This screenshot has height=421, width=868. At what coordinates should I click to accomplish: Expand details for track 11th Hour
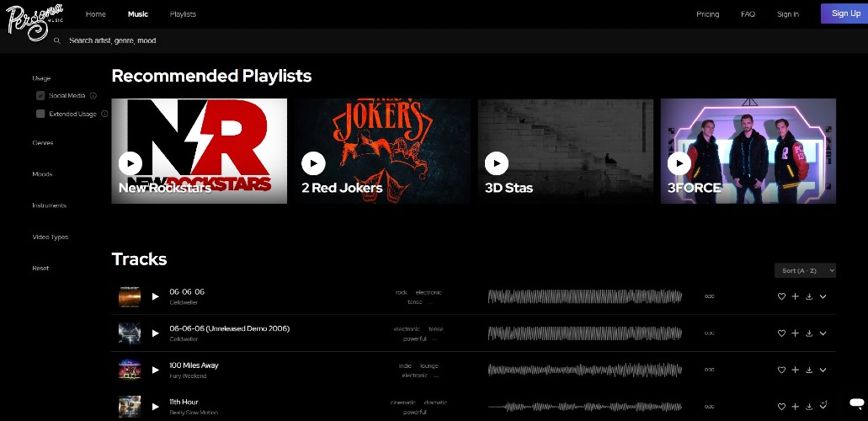tap(823, 406)
